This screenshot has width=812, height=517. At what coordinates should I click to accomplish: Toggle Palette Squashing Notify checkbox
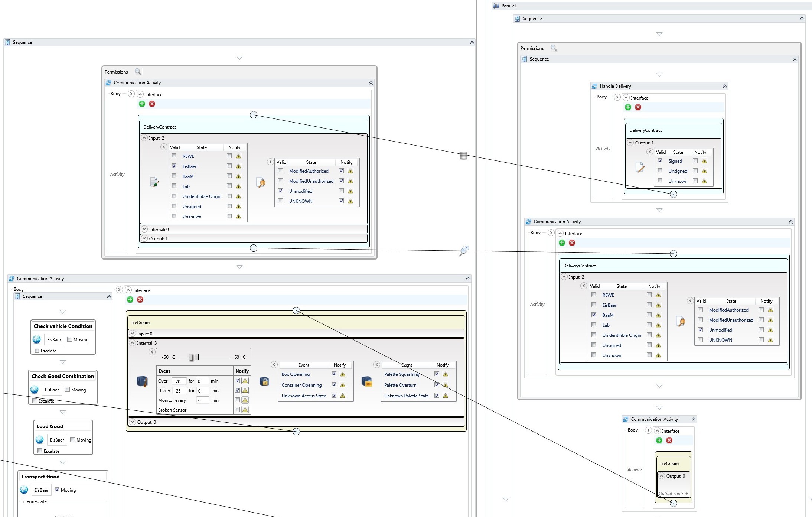click(437, 374)
